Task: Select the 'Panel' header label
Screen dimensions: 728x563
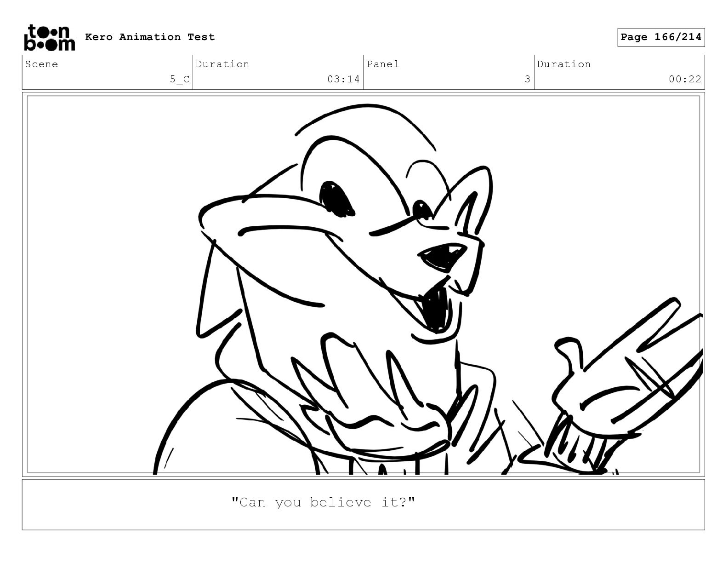Action: click(x=383, y=64)
